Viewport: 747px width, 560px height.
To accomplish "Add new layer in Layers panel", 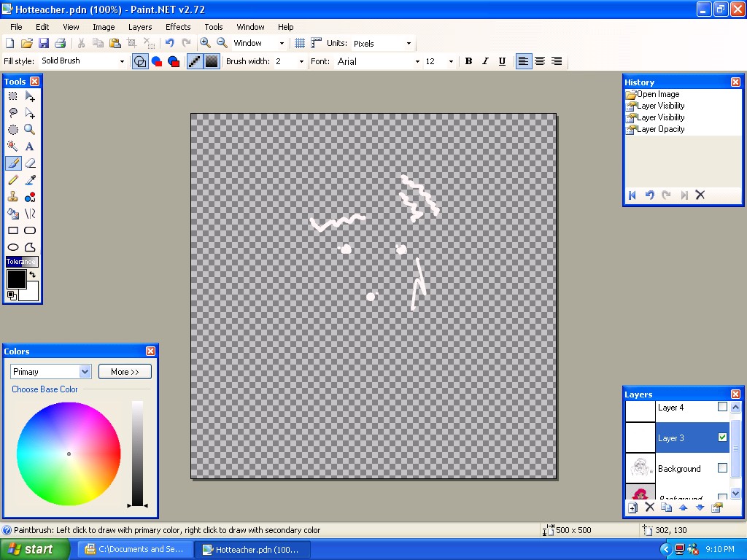I will pyautogui.click(x=632, y=507).
